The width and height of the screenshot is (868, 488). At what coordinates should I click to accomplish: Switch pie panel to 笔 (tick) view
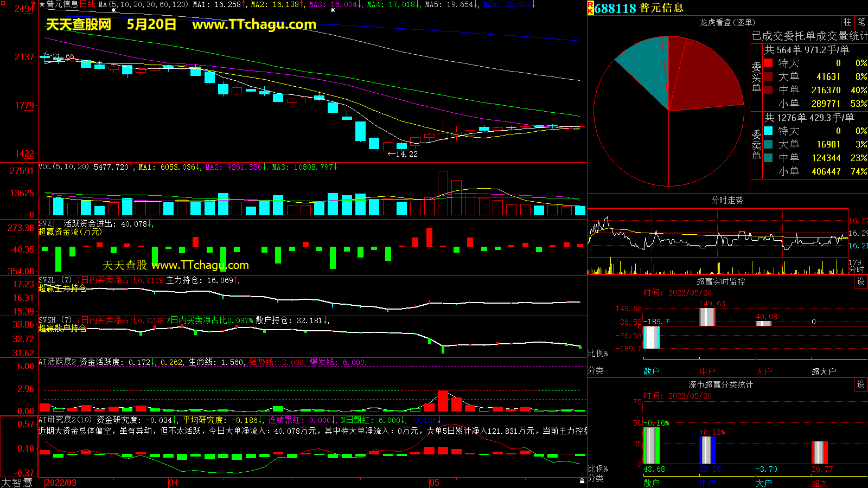pyautogui.click(x=861, y=22)
